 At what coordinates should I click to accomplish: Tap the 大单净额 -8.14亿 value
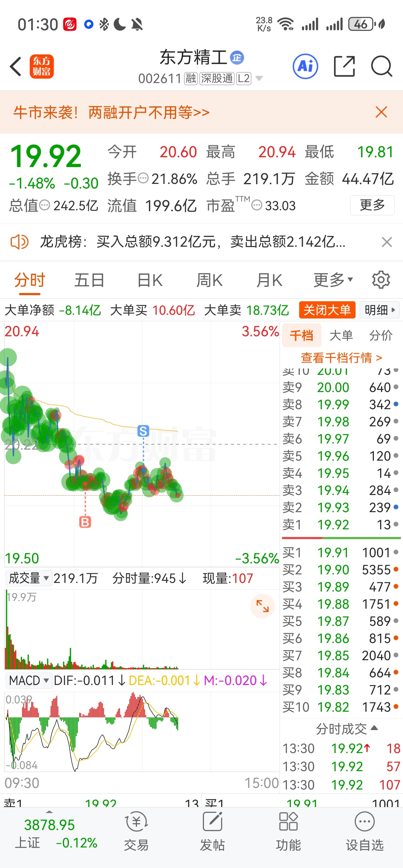pos(80,310)
